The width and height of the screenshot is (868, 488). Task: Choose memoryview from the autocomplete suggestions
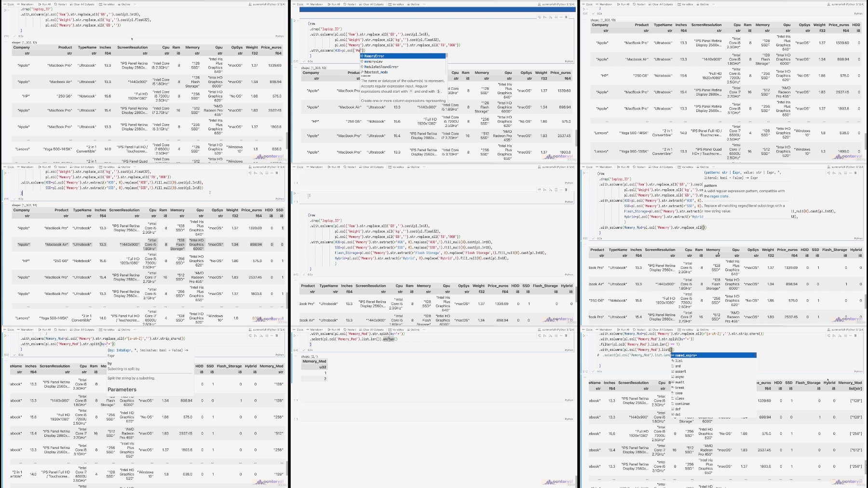coord(403,61)
